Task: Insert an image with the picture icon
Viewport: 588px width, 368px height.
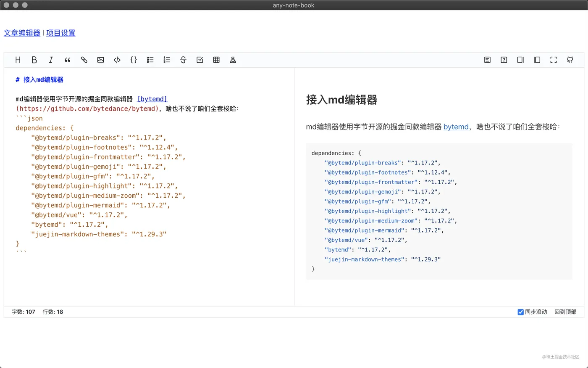Action: point(100,60)
